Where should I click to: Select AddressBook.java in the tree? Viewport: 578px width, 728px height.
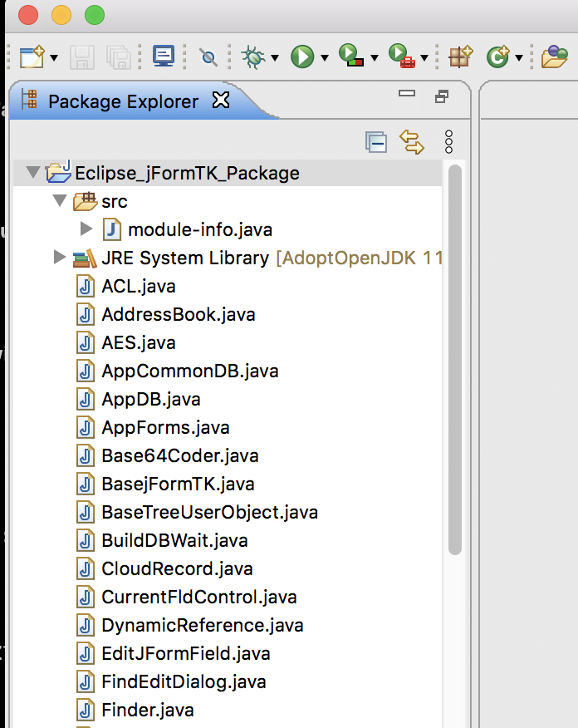tap(178, 314)
